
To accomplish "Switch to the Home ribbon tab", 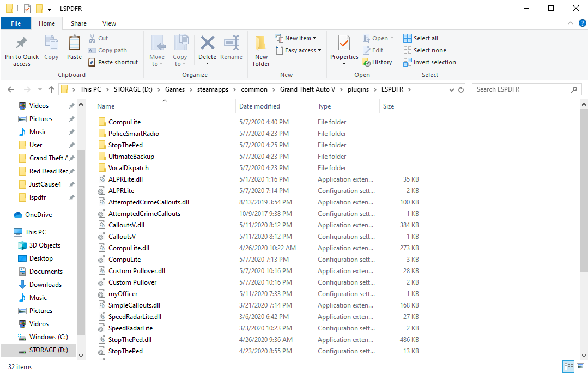I will coord(47,23).
